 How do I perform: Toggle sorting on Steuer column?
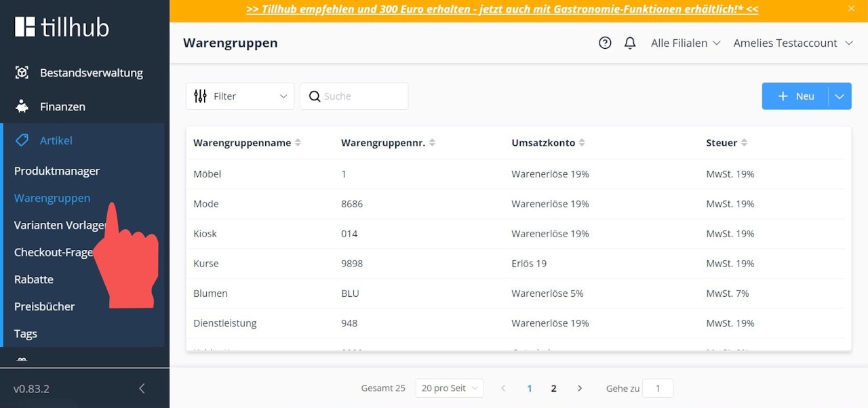coord(744,142)
